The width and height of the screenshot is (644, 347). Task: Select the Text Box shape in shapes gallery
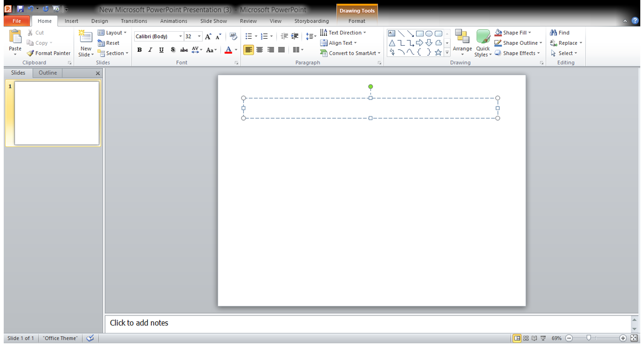[392, 34]
